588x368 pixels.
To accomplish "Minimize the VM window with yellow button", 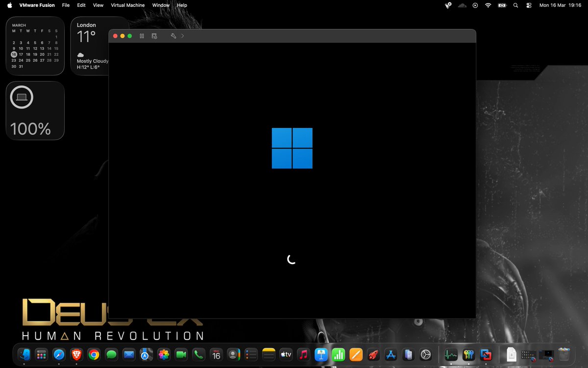I will [122, 36].
